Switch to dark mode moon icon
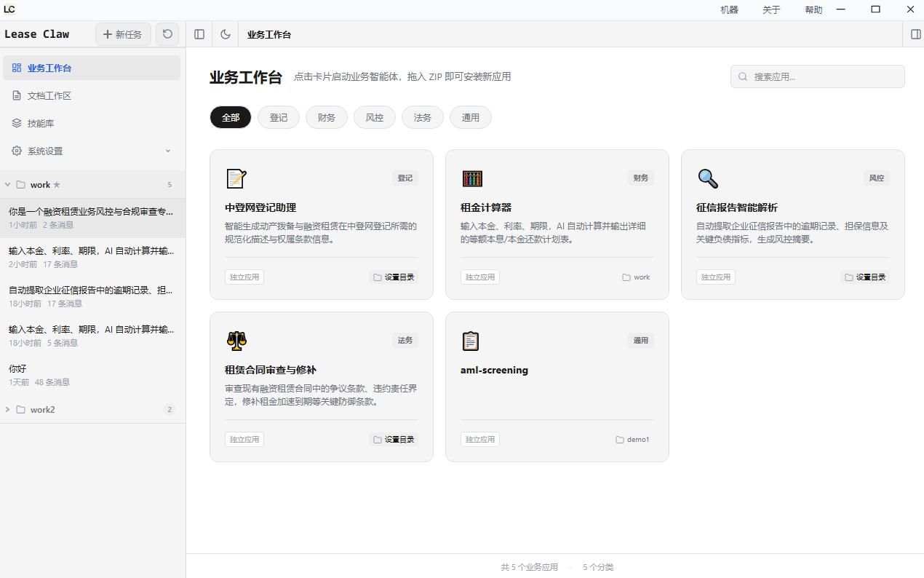The image size is (924, 578). [226, 34]
